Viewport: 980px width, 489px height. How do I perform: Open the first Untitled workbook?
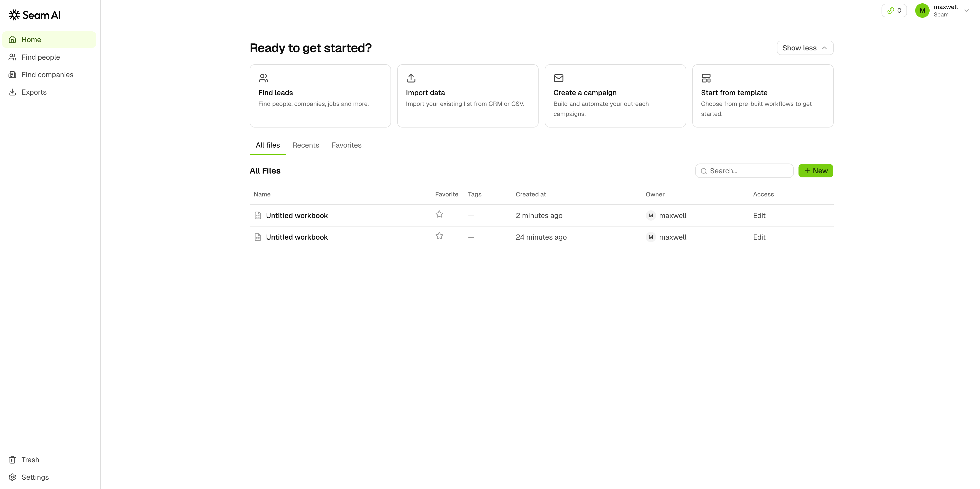point(297,216)
